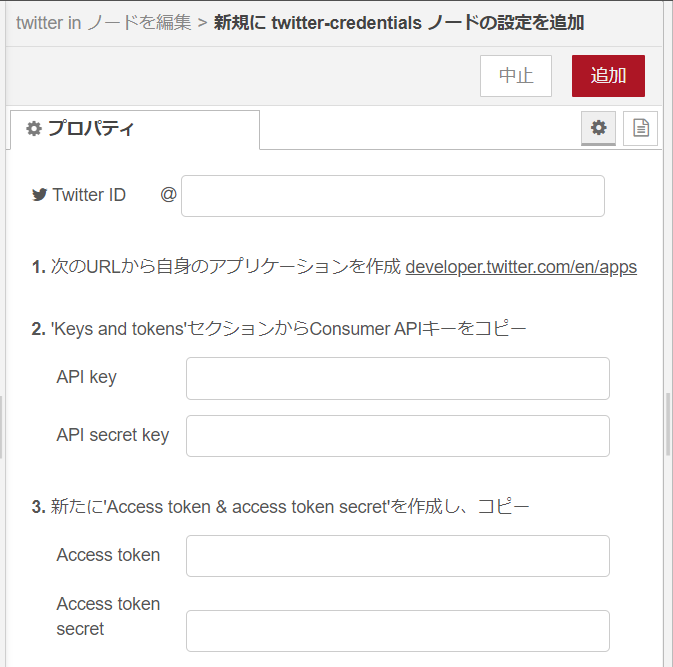673x667 pixels.
Task: Open node properties gear icon button
Action: 598,128
